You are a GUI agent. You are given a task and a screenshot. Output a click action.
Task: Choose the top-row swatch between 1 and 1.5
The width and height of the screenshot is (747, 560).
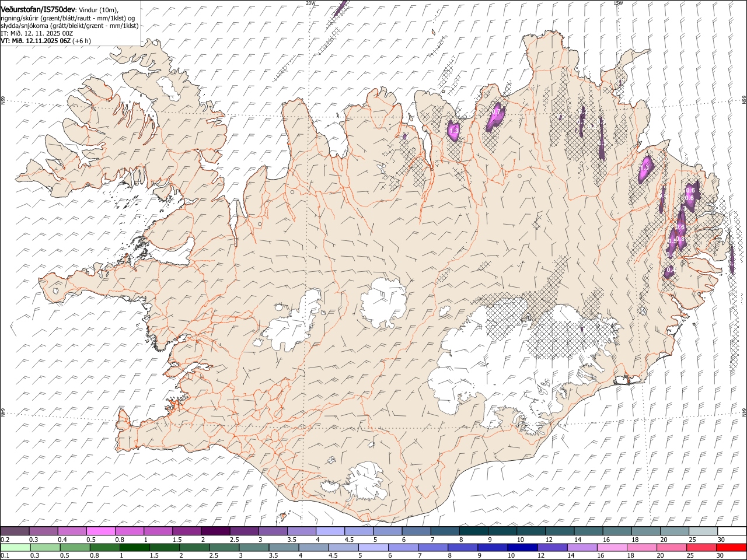coord(158,531)
